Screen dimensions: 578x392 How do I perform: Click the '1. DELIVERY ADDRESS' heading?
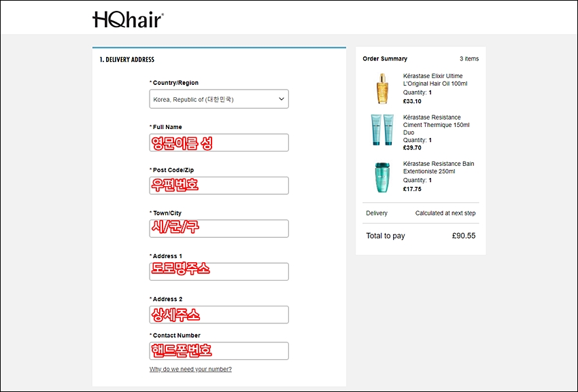(126, 60)
